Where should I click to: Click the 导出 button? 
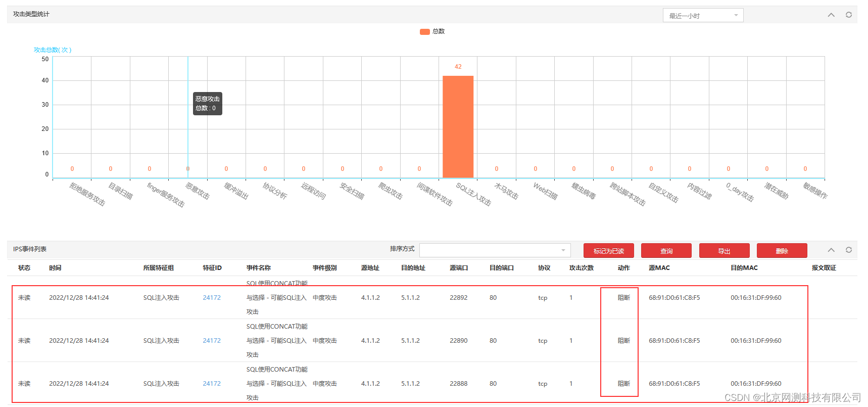tap(724, 251)
